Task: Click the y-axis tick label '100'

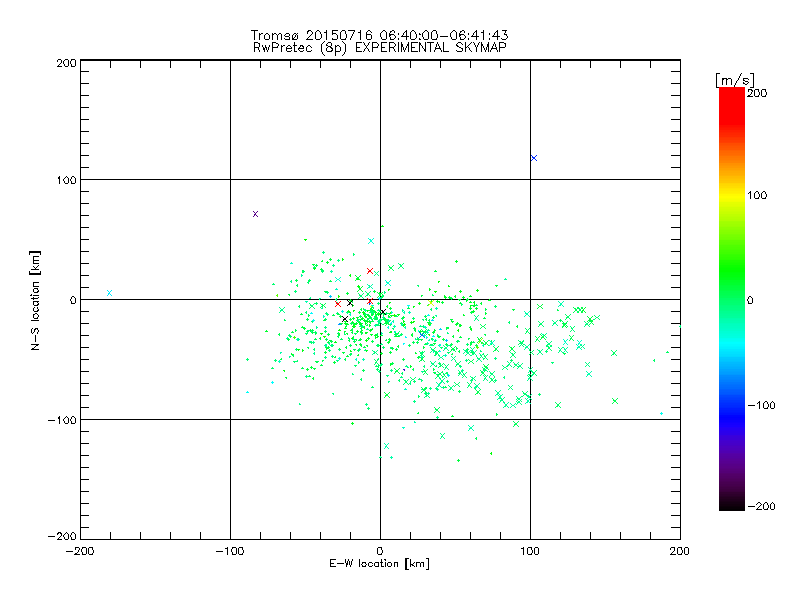Action: 66,180
